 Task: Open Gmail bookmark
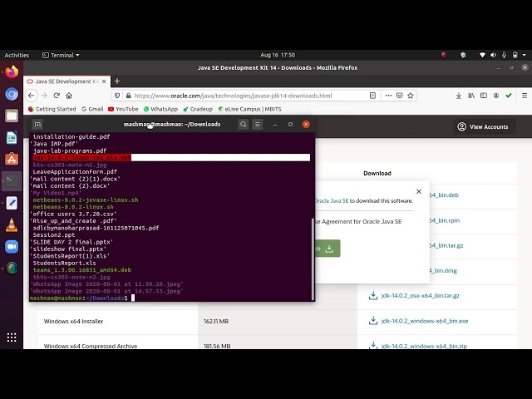coord(92,109)
